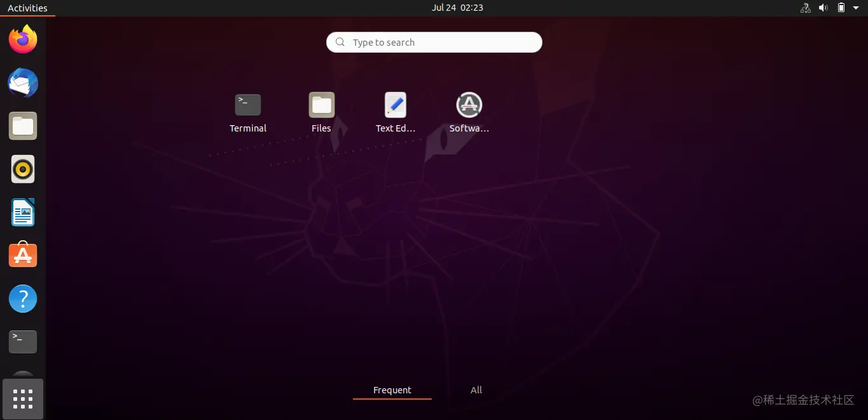This screenshot has width=868, height=420.
Task: Open the clock showing Jul 24 02:23
Action: point(457,8)
